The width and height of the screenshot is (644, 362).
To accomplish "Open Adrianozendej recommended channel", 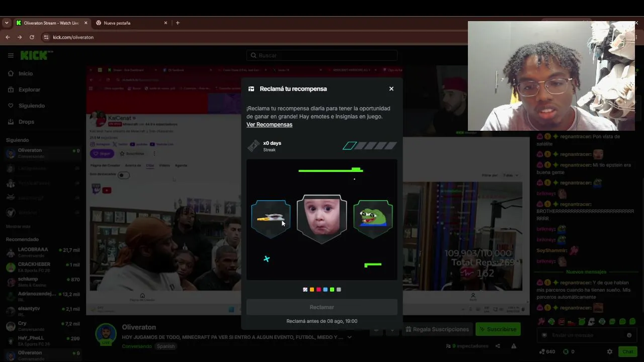I will click(x=42, y=296).
